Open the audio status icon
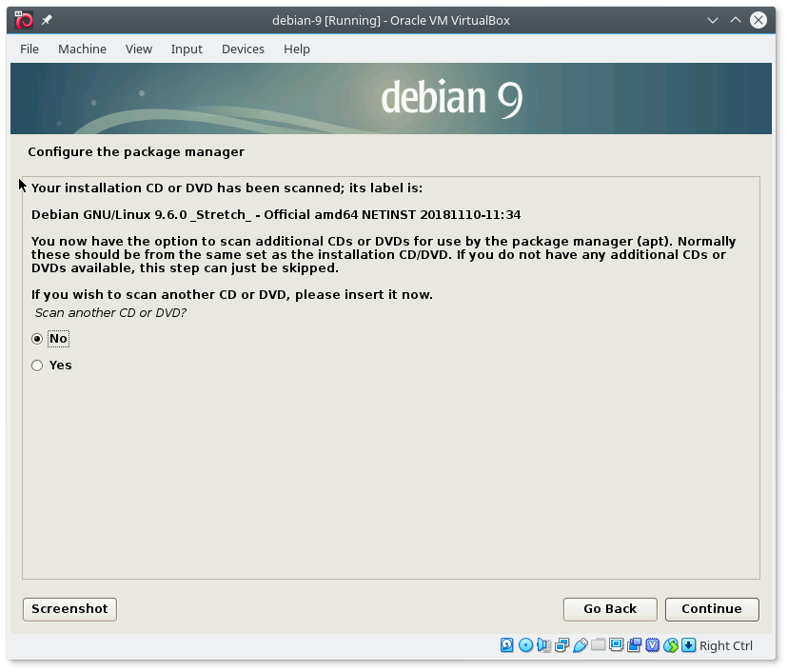The width and height of the screenshot is (788, 672). click(543, 645)
